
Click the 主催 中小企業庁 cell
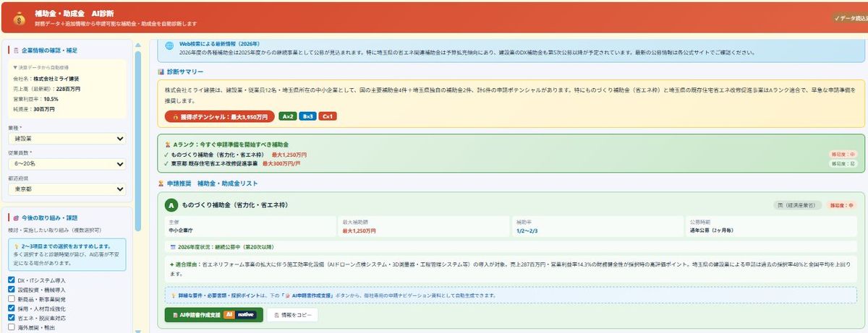pos(250,226)
